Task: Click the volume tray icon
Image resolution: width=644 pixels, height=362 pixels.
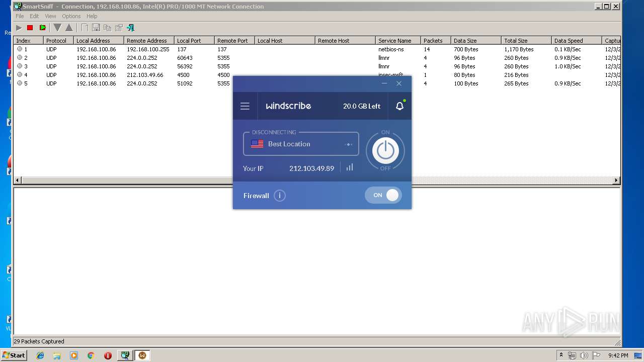Action: (584, 355)
